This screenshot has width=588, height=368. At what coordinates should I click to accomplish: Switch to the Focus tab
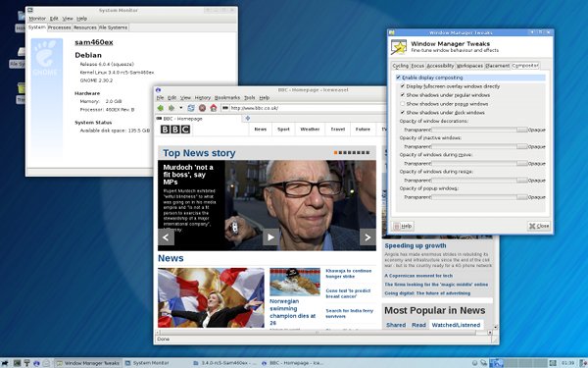[417, 66]
